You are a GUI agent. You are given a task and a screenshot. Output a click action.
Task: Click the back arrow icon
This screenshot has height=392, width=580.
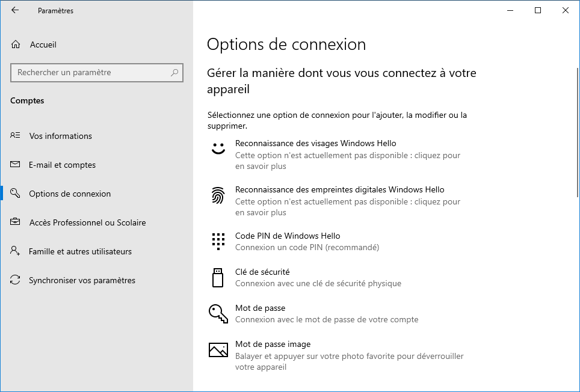click(15, 10)
